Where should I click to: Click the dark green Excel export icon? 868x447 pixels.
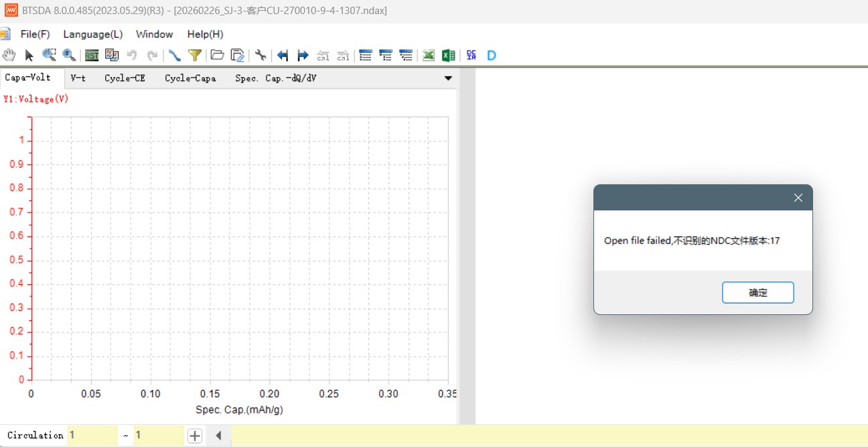449,55
